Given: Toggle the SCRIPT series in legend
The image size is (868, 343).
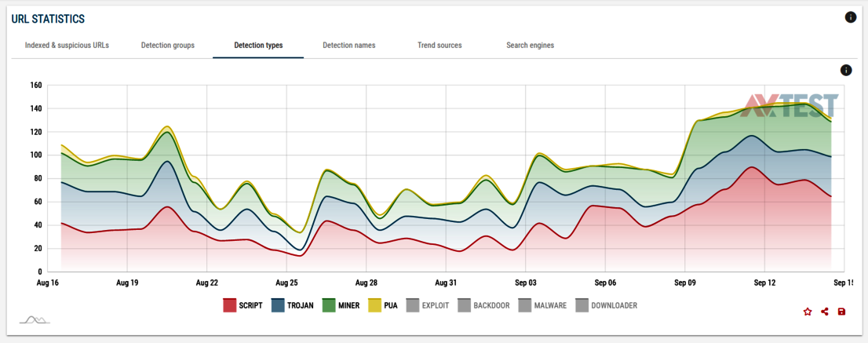Looking at the screenshot, I should (242, 305).
